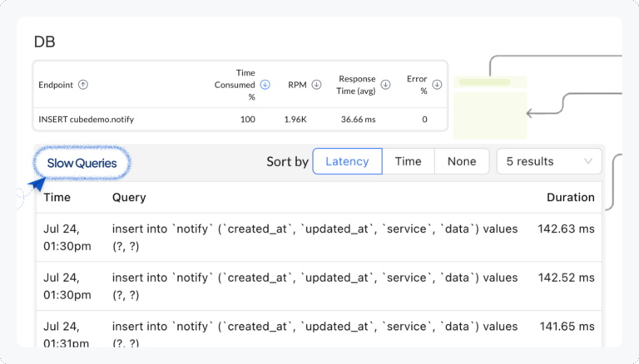The image size is (639, 364).
Task: Click the Response Time (avg) sort icon
Action: 385,84
